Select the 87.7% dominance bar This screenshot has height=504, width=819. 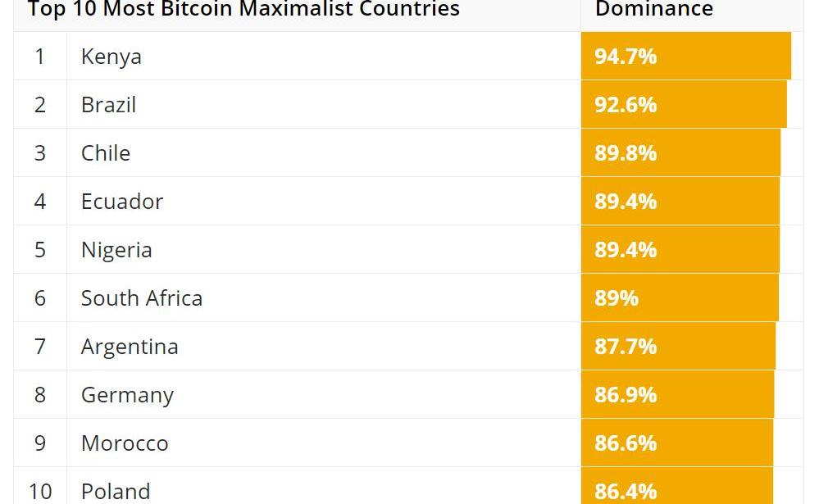click(x=677, y=347)
